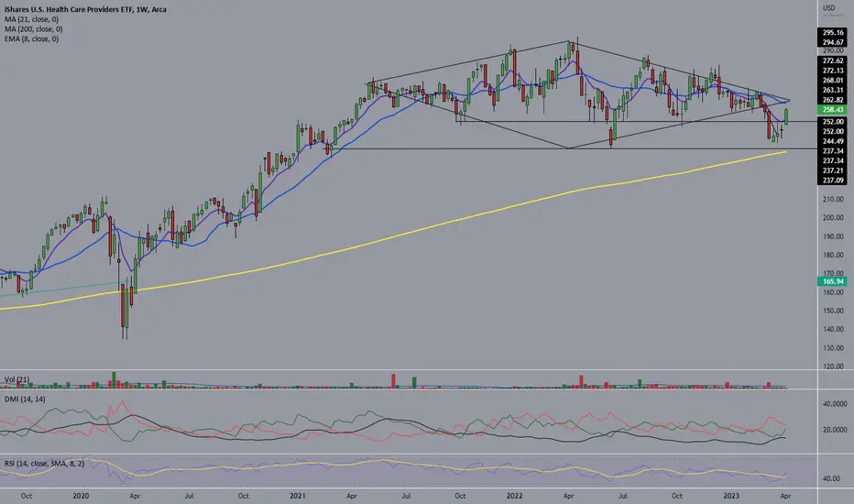Click the 237.09 price label
Viewport: 854px width, 504px height.
click(x=832, y=181)
